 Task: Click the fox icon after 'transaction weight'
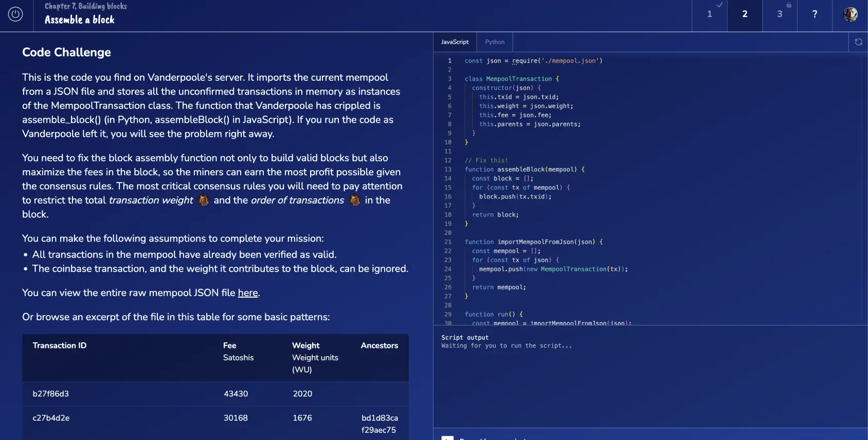click(x=204, y=200)
